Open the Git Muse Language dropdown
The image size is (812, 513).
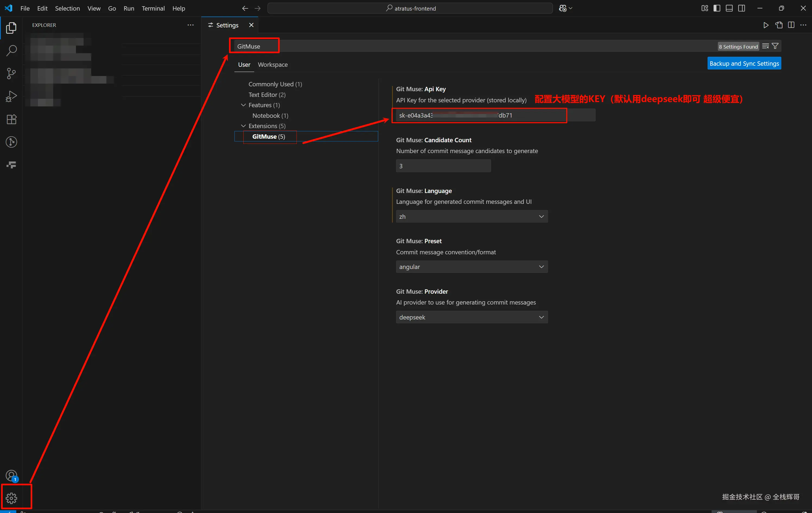(x=472, y=217)
